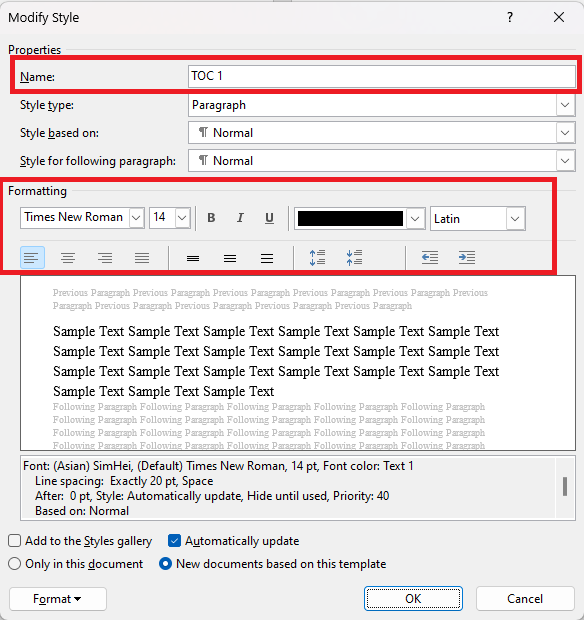Toggle Underline formatting button
This screenshot has width=584, height=620.
click(269, 218)
